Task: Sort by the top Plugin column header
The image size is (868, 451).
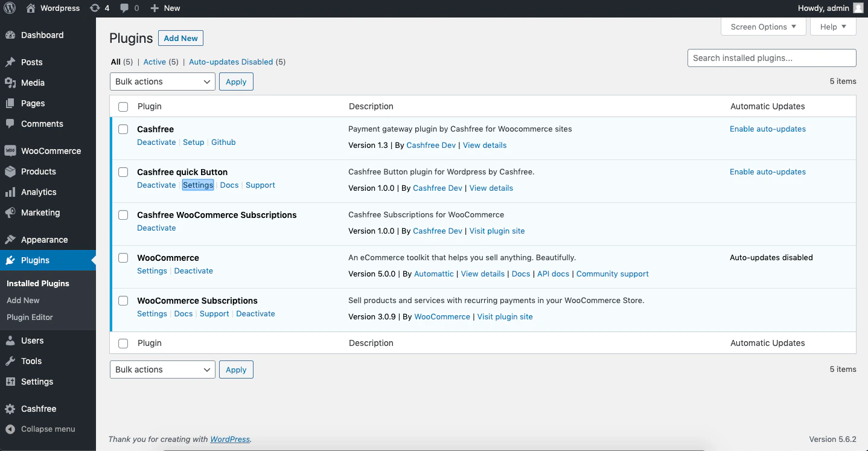Action: click(x=150, y=106)
